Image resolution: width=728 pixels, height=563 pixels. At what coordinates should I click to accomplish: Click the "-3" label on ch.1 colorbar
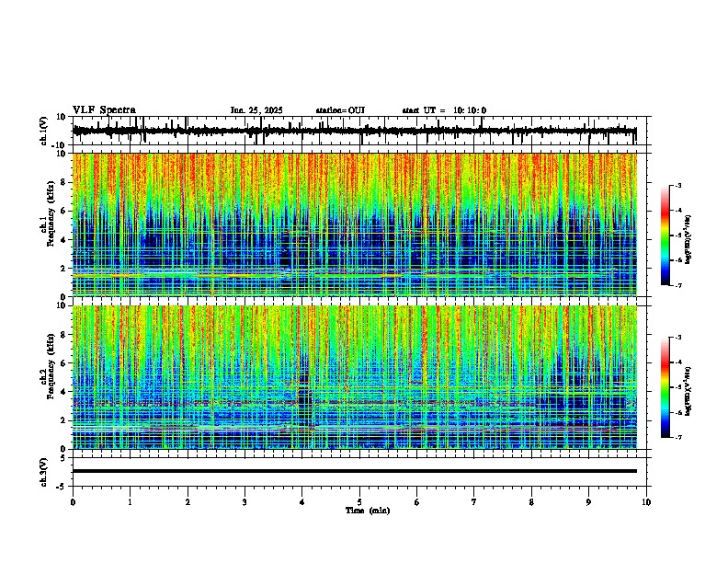click(677, 185)
